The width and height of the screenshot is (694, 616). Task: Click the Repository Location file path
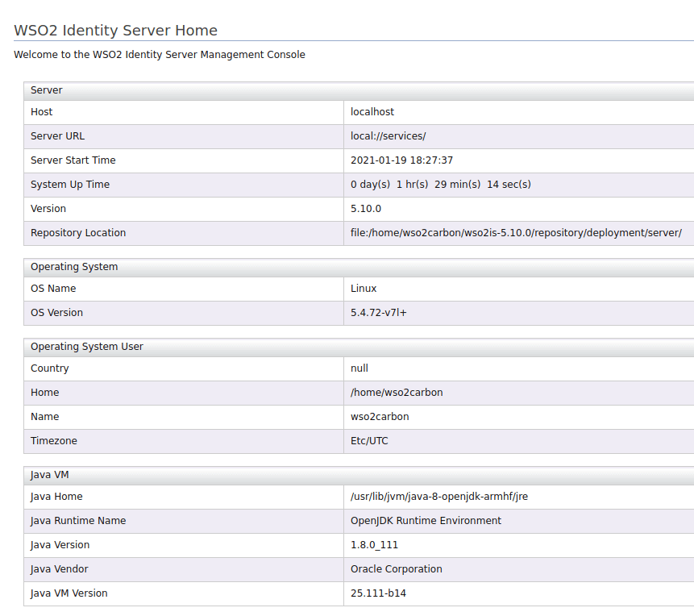pos(516,233)
